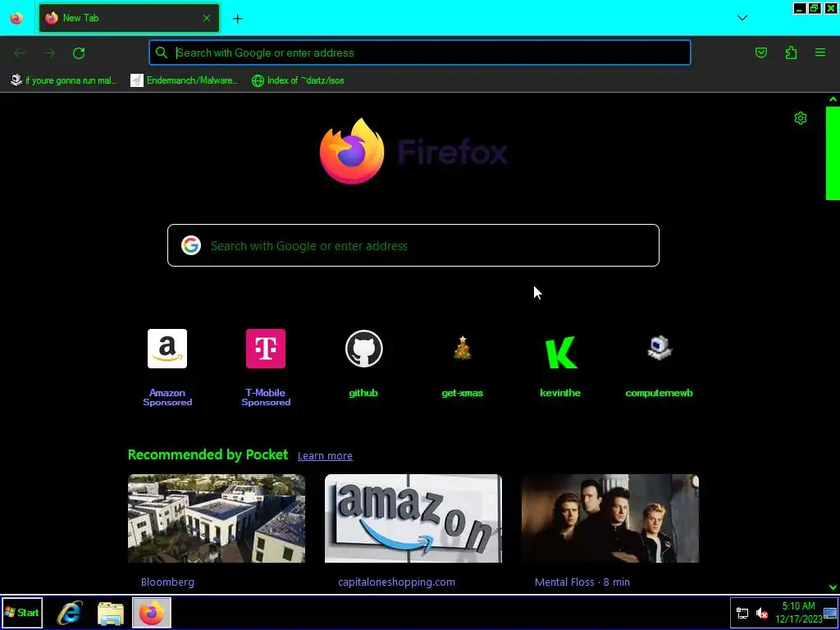The width and height of the screenshot is (840, 630).
Task: Click the forward navigation arrow
Action: click(49, 53)
